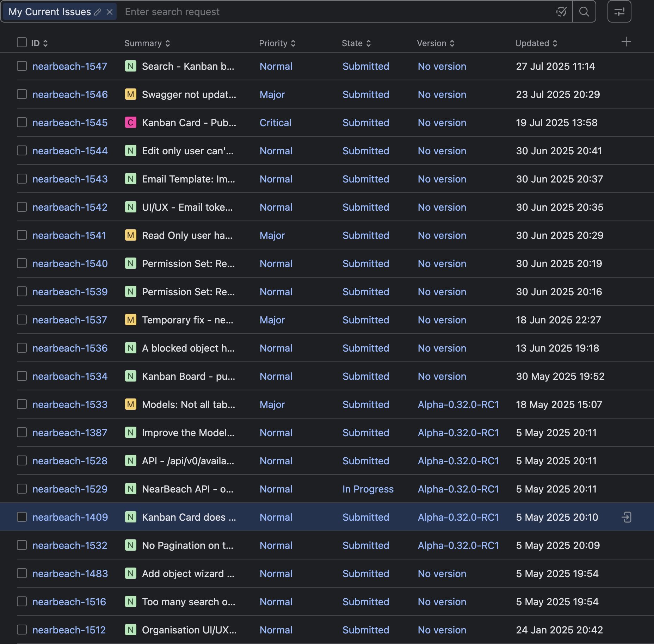Screen dimensions: 654x644
Task: Open issue link nearbeach-1544
Action: coord(70,151)
